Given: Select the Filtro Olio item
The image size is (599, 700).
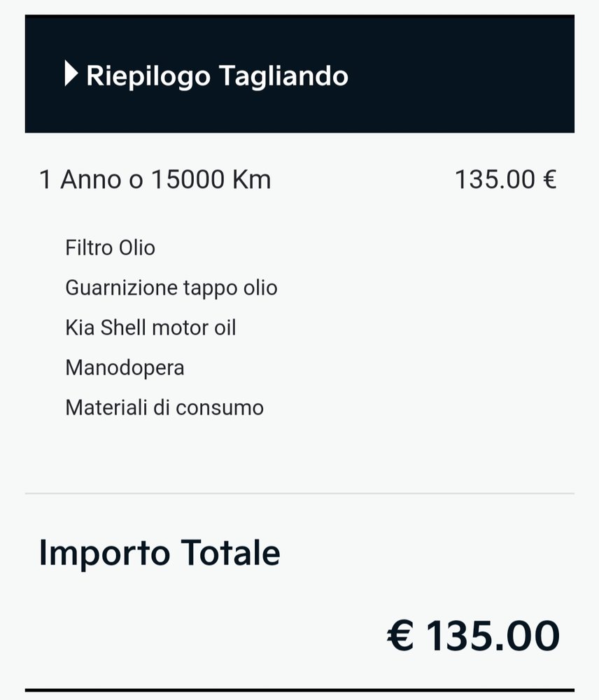Looking at the screenshot, I should pos(111,248).
